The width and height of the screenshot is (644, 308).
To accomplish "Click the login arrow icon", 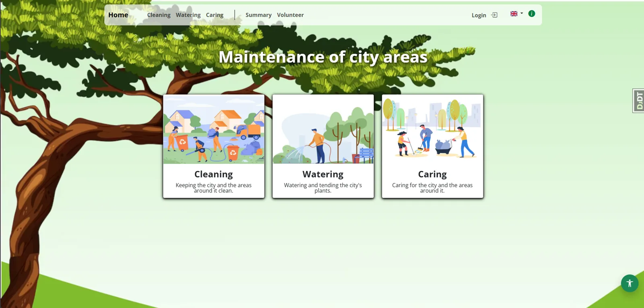I will [x=494, y=15].
